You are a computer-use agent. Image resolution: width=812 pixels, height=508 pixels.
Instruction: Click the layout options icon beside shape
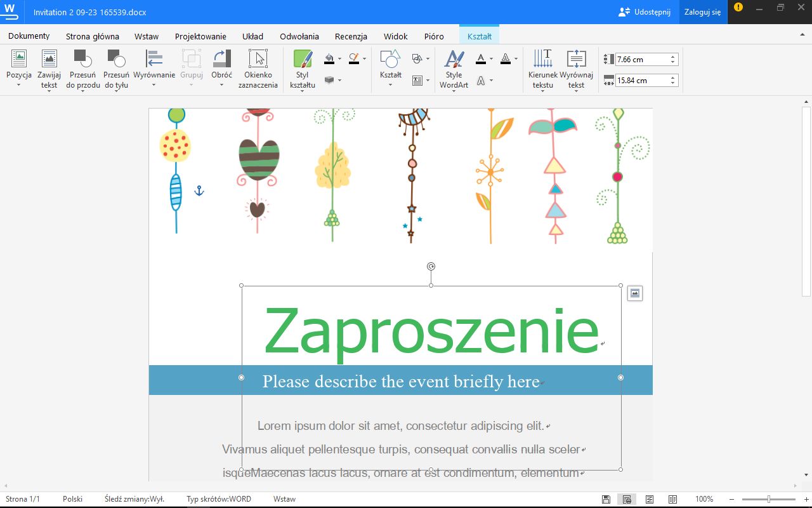(635, 293)
